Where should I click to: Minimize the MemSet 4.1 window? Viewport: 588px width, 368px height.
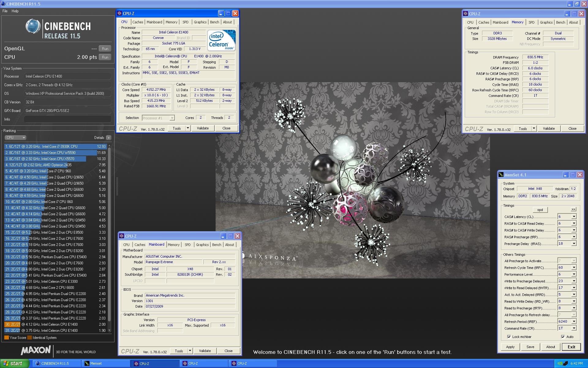[566, 175]
